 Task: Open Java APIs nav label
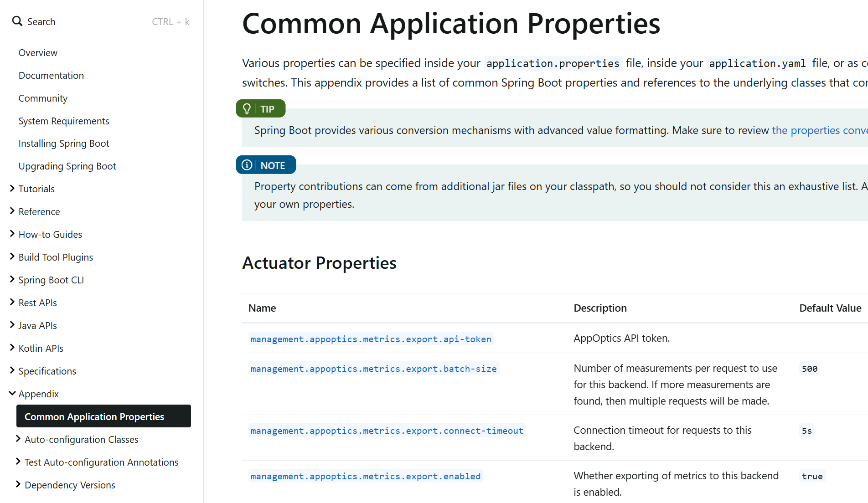pyautogui.click(x=37, y=325)
